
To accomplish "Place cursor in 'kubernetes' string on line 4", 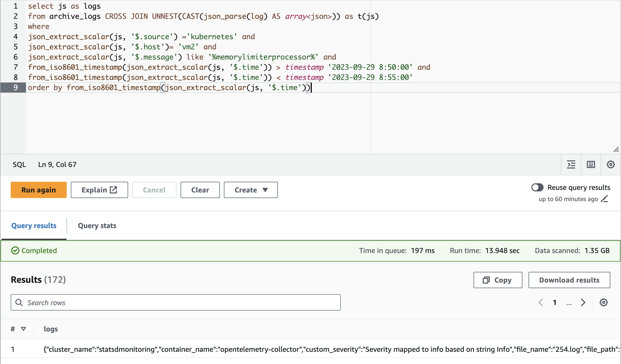I will tap(212, 37).
